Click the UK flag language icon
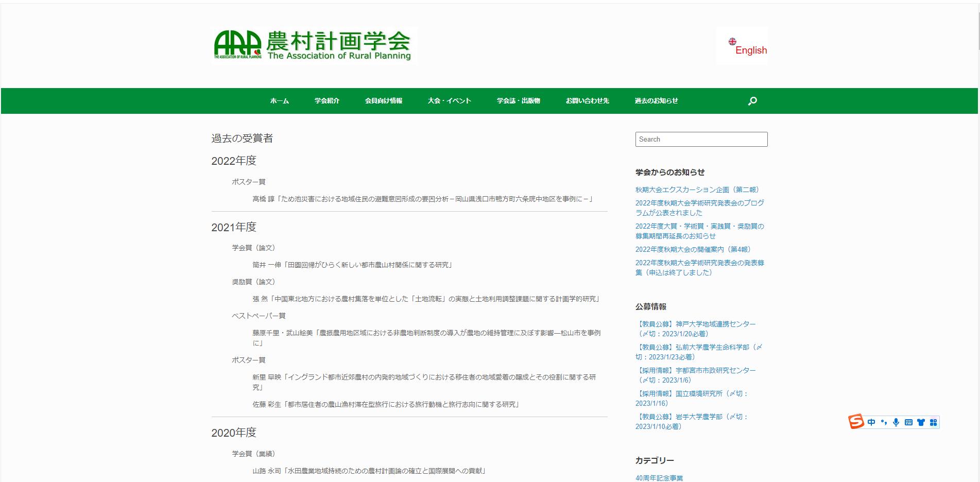The height and width of the screenshot is (482, 980). tap(732, 41)
